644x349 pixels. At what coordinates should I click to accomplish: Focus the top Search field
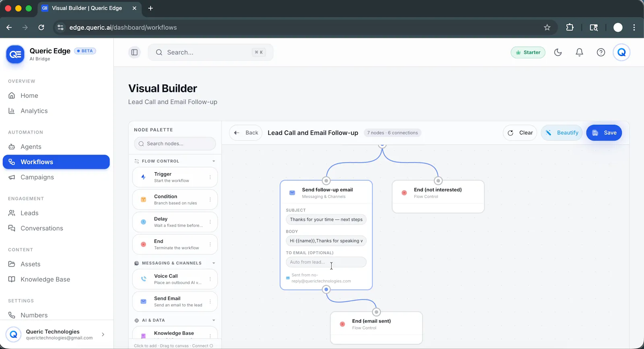[211, 52]
